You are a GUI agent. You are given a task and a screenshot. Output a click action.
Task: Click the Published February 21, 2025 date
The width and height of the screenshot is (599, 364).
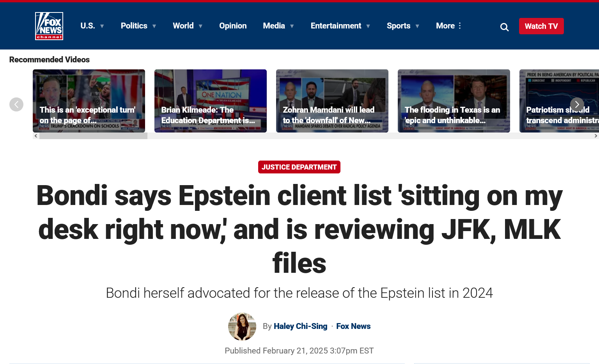(299, 351)
